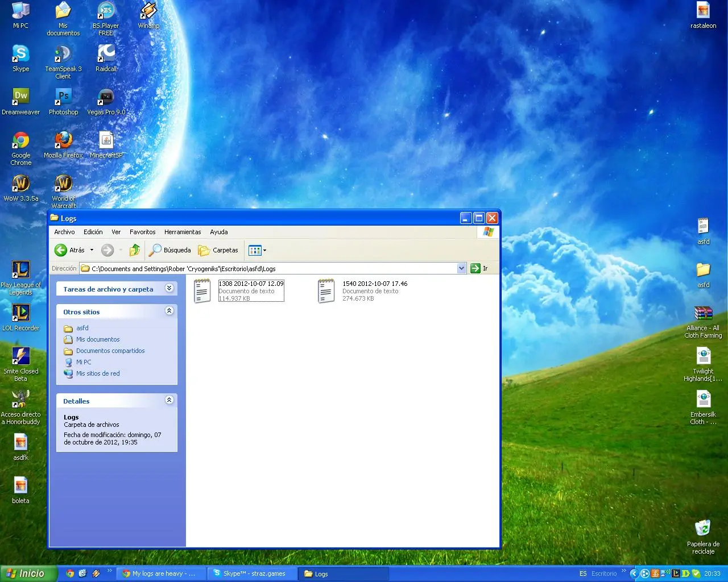728x582 pixels.
Task: Collapse the Detalles panel
Action: tap(169, 400)
